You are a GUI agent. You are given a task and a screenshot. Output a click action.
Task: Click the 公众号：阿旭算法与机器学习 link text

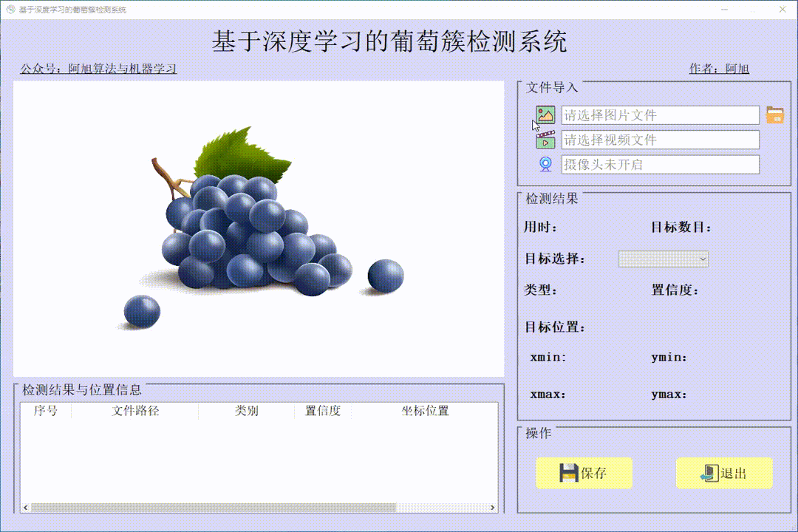pos(98,68)
